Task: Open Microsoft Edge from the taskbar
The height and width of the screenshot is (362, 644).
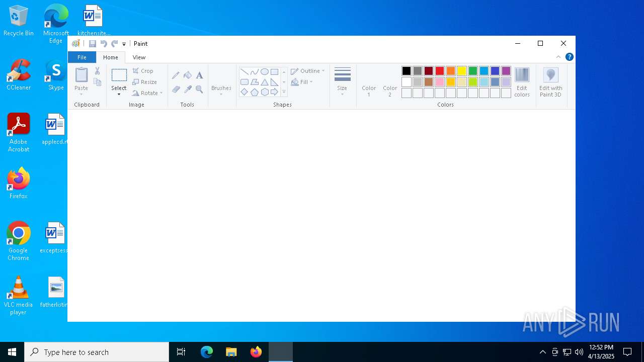Action: 207,352
